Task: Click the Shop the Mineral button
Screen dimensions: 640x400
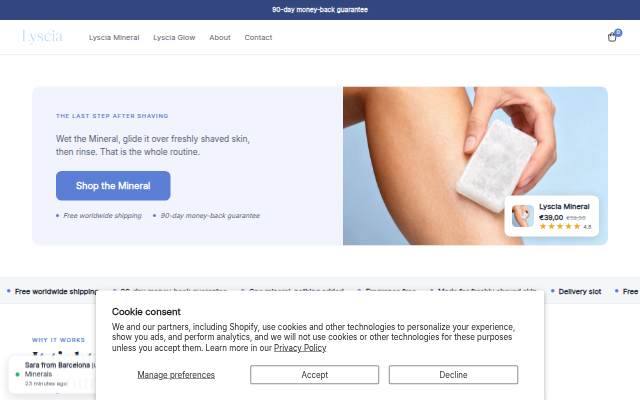Action: click(x=113, y=186)
